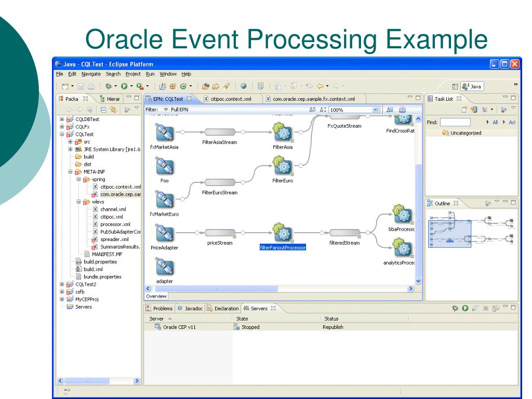
Task: Click the Collapse All icon in Package Explorer
Action: 103,110
